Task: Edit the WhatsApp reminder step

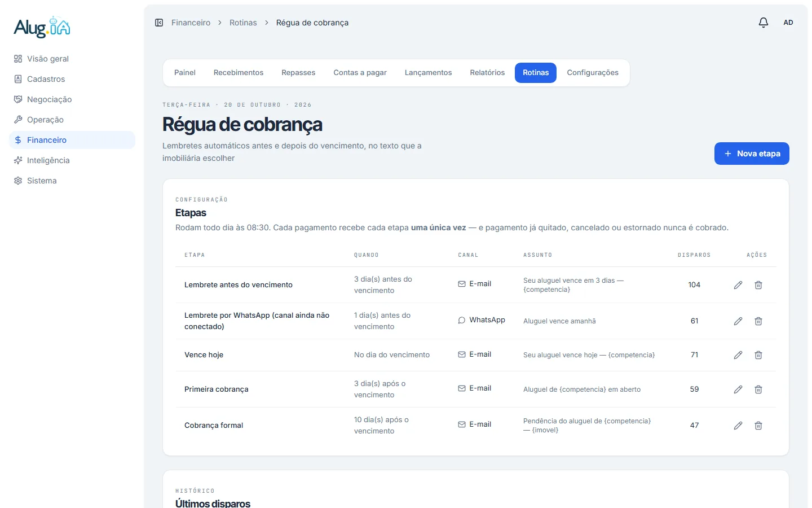Action: coord(738,321)
